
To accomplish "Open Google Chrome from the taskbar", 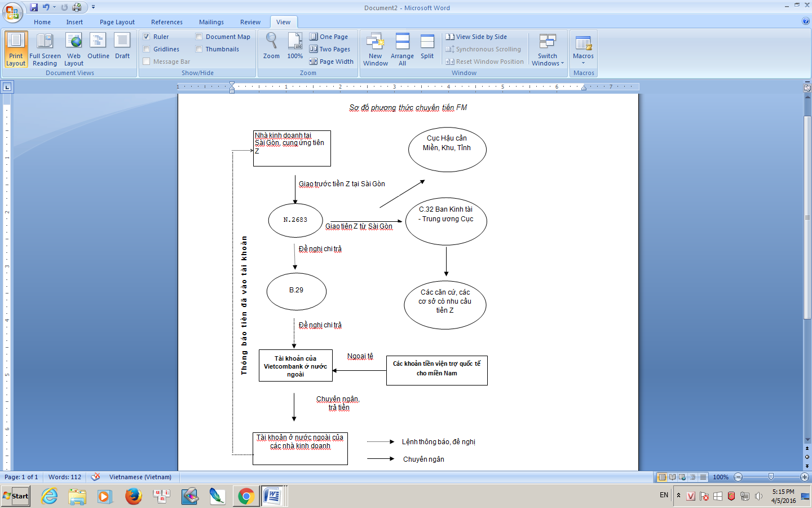I will coord(245,496).
